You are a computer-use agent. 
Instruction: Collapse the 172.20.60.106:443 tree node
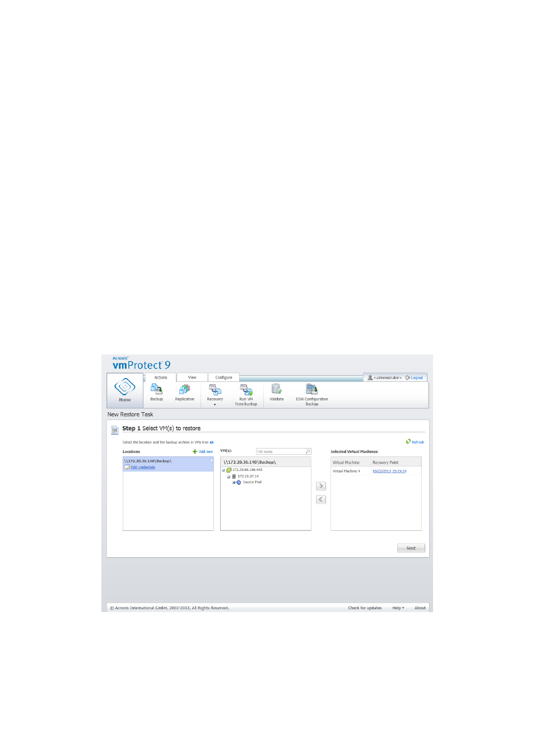223,470
